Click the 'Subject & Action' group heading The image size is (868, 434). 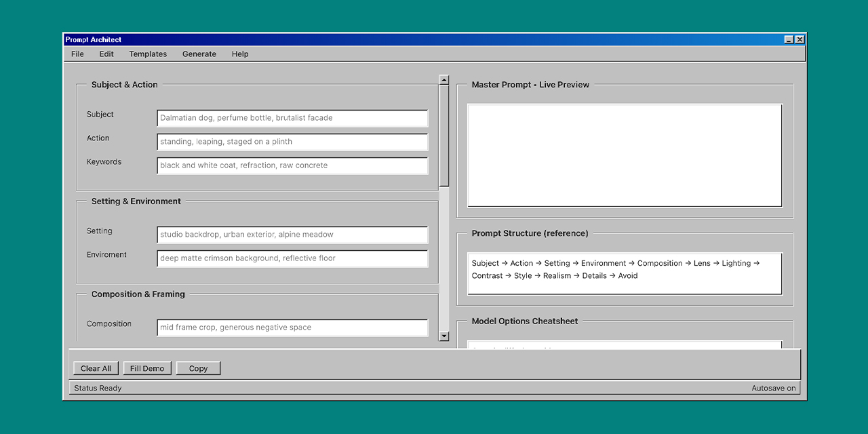click(125, 85)
